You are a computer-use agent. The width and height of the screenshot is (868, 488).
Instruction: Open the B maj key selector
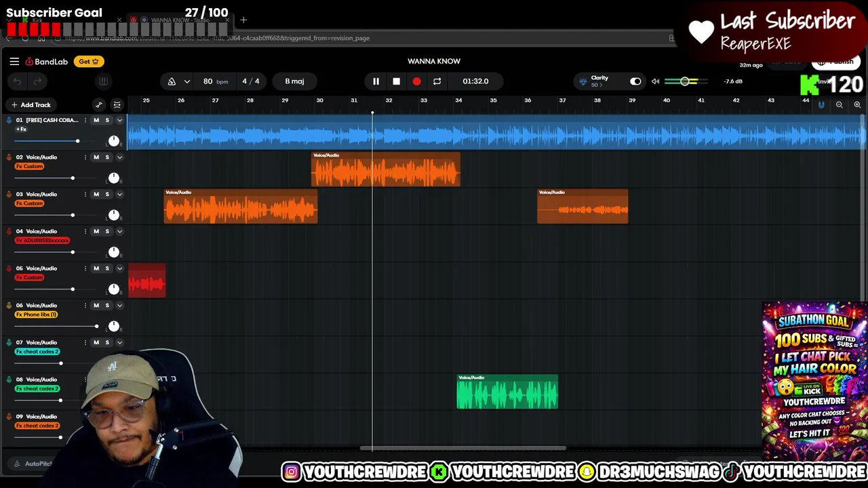point(294,81)
